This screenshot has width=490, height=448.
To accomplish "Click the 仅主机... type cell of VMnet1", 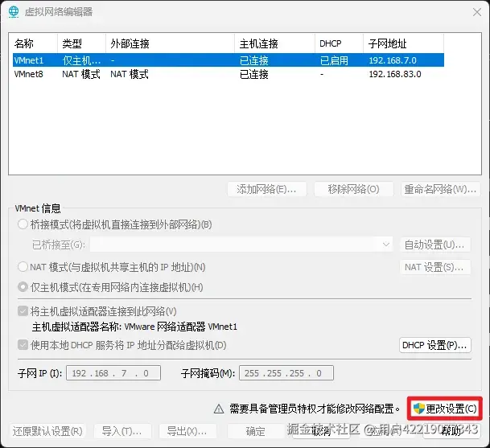I will tap(81, 60).
